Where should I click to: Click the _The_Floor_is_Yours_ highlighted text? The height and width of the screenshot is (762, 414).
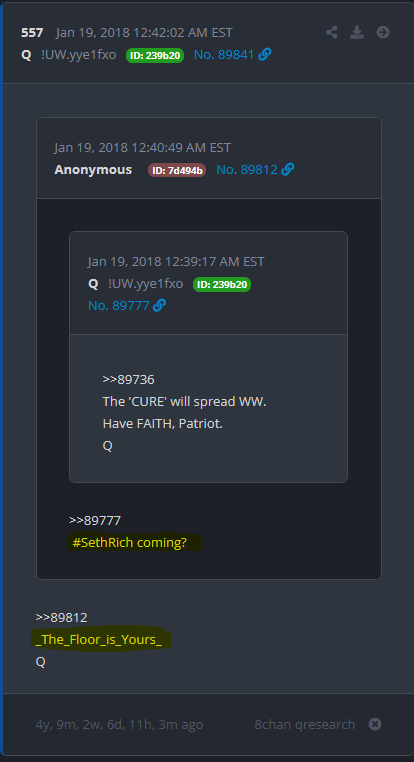101,640
